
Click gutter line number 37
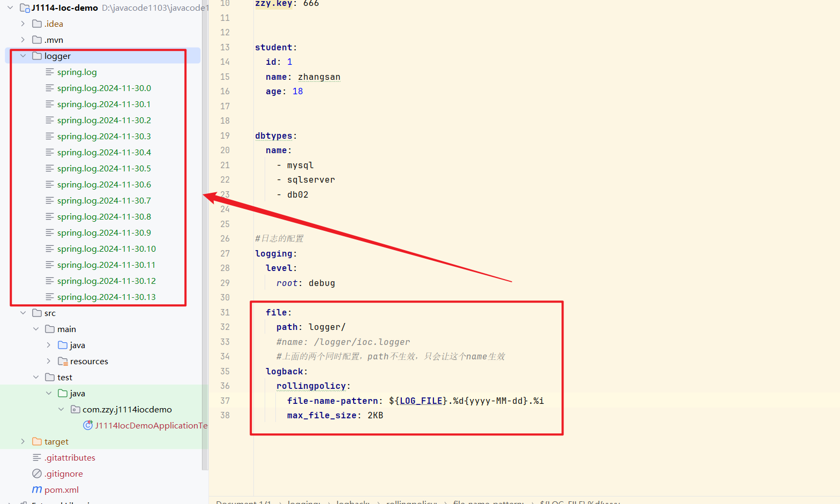click(x=225, y=401)
